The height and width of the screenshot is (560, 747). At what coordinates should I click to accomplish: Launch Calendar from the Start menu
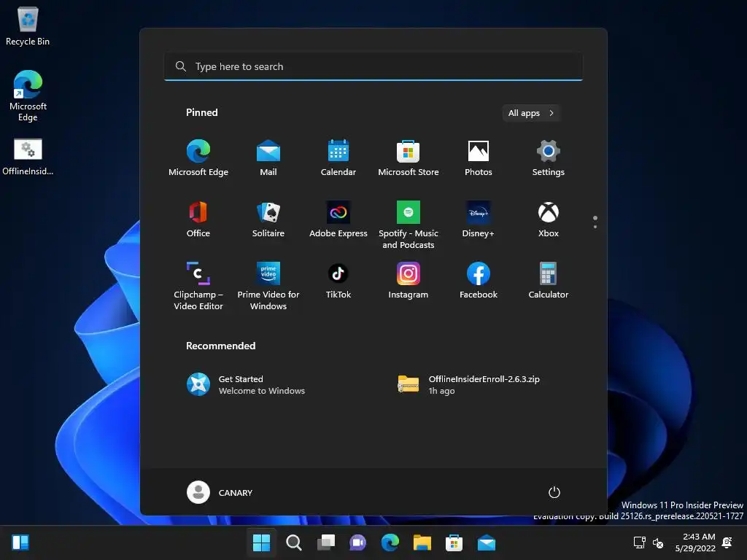pos(338,158)
